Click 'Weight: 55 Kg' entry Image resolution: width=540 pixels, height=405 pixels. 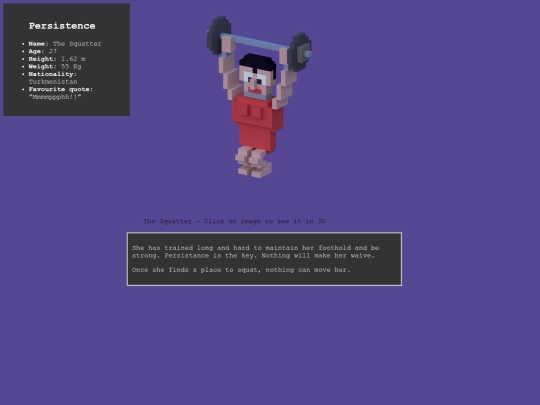click(55, 66)
